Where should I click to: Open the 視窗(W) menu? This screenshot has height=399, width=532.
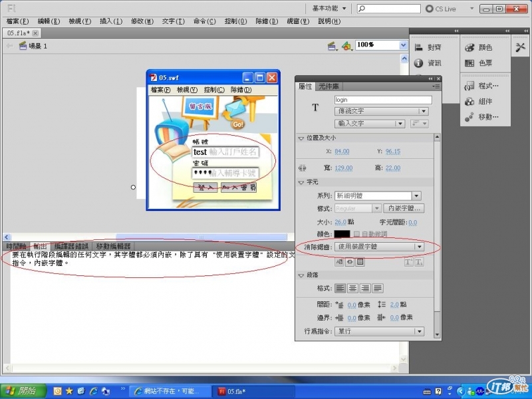point(298,21)
